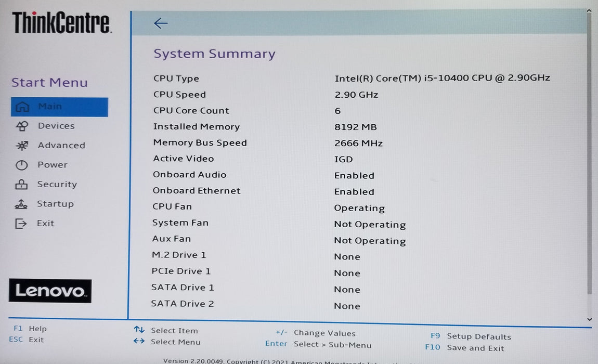Click the Advanced snowflake-style icon
The height and width of the screenshot is (364, 598).
coord(22,146)
